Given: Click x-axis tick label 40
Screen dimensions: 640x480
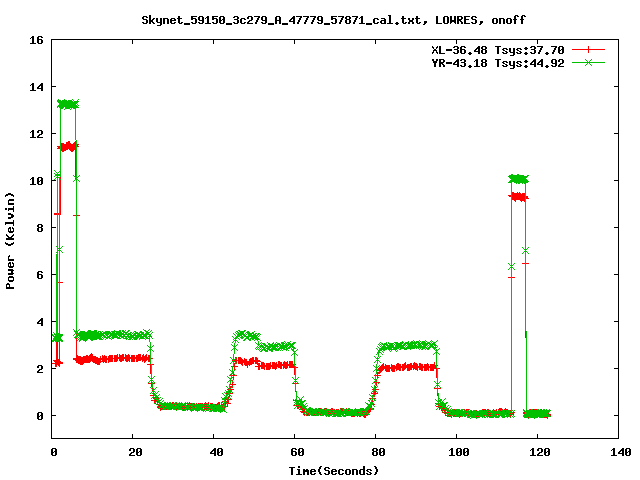Looking at the screenshot, I should pos(216,452).
